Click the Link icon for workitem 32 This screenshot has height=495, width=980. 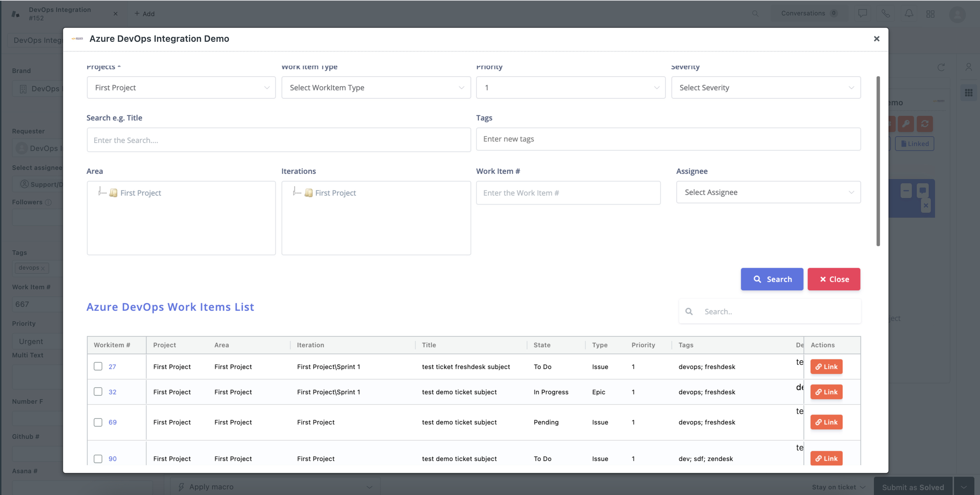click(x=827, y=391)
